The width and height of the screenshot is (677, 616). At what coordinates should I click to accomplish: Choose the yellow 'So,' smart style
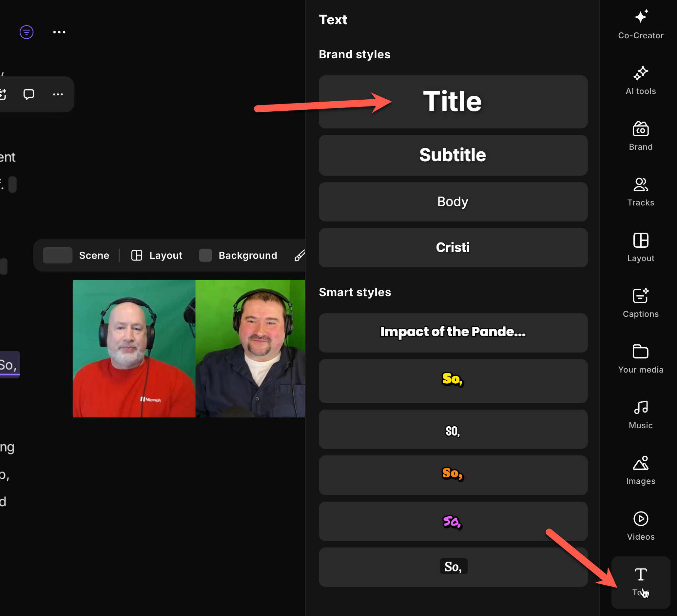coord(453,381)
